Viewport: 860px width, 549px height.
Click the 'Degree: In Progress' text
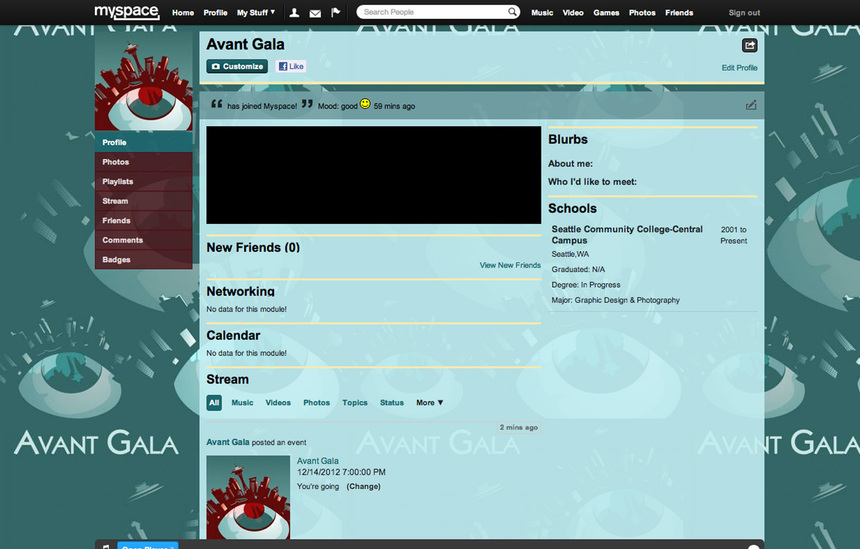[586, 285]
